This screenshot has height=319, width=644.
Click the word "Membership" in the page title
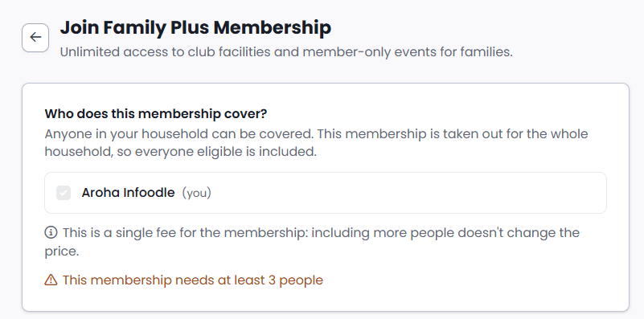point(273,28)
